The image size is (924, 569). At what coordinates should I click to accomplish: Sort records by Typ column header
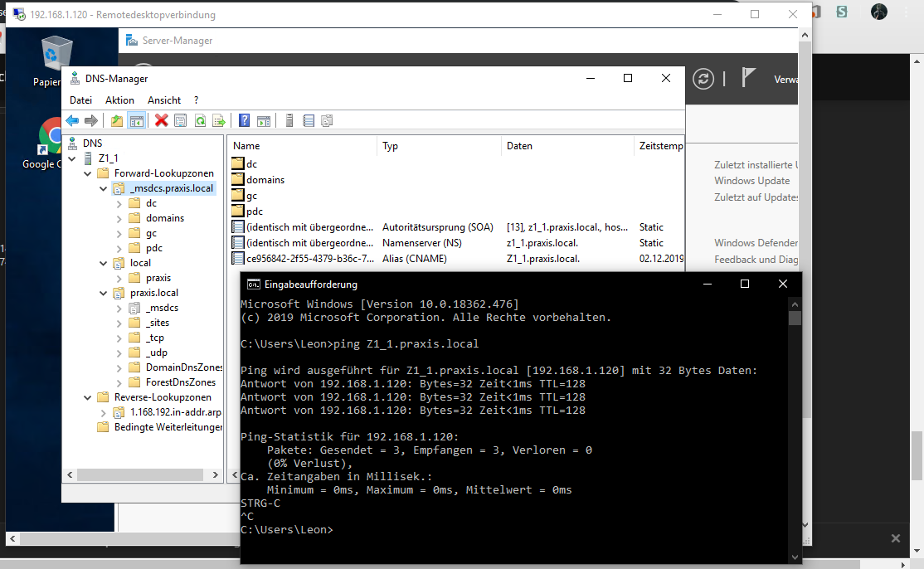[439, 145]
